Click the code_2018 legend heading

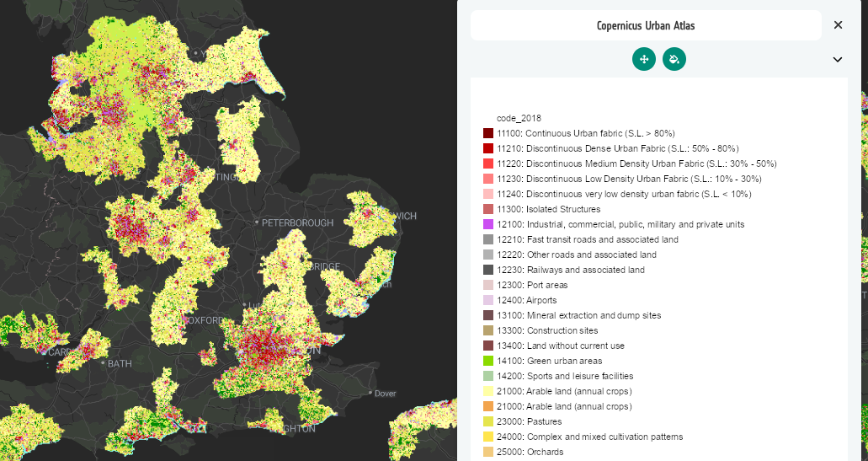pos(519,118)
